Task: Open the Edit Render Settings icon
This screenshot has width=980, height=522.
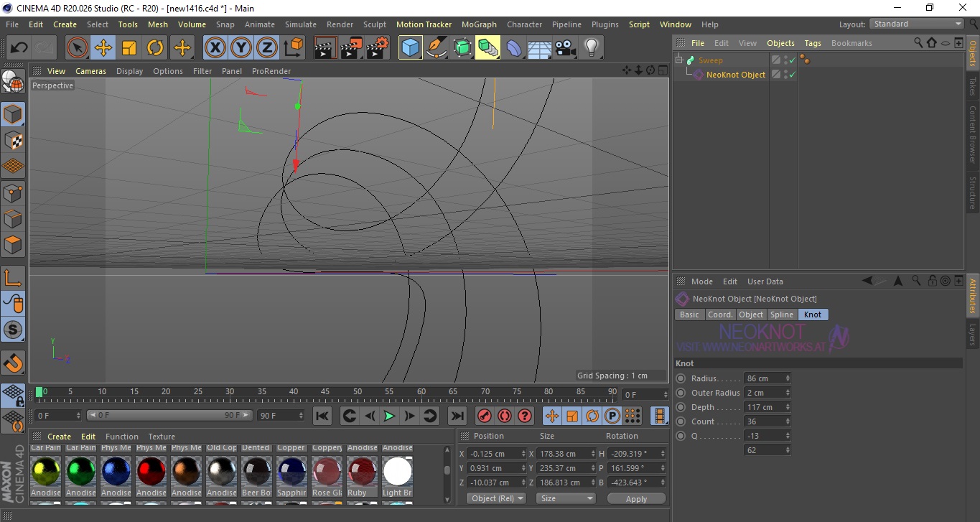Action: [378, 48]
